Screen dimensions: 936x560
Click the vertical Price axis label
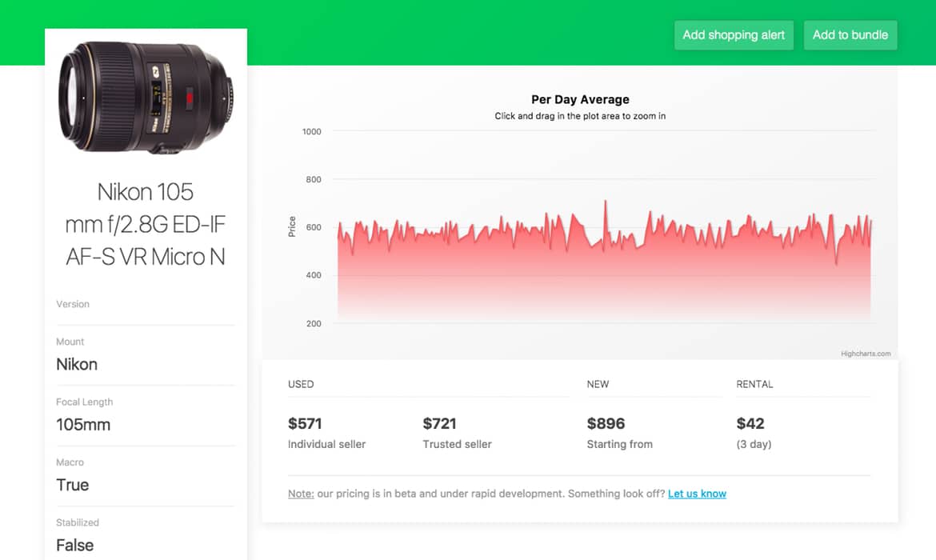tap(292, 227)
